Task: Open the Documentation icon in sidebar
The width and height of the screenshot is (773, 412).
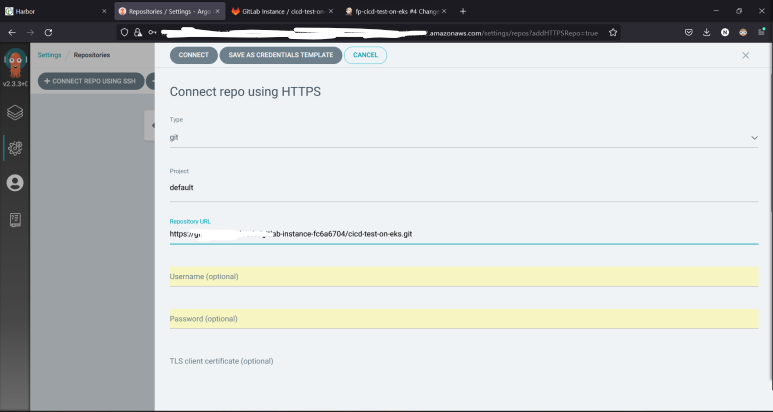Action: (x=15, y=218)
